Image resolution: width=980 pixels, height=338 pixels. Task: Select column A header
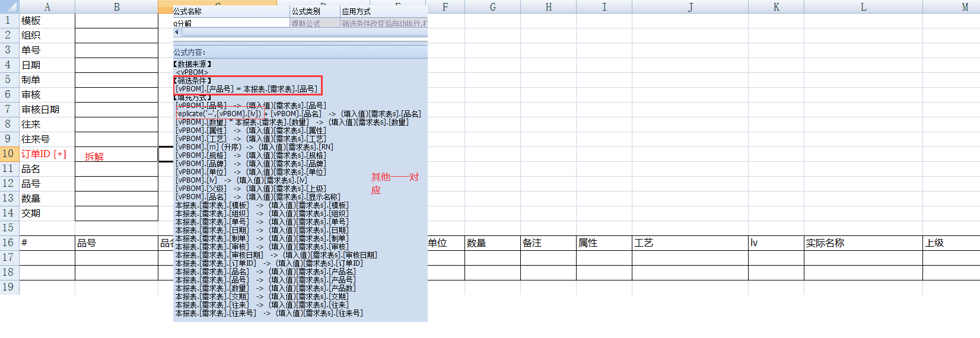point(47,7)
